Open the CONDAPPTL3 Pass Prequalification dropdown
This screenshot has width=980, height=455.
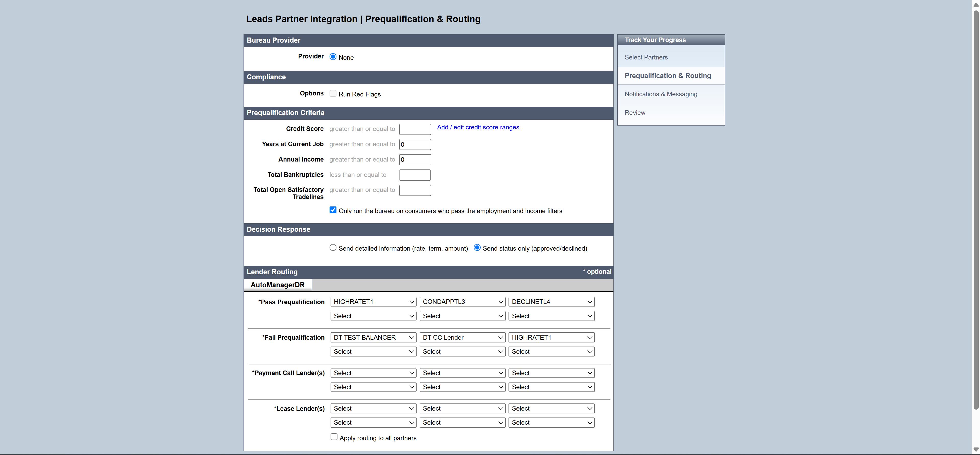pyautogui.click(x=462, y=302)
